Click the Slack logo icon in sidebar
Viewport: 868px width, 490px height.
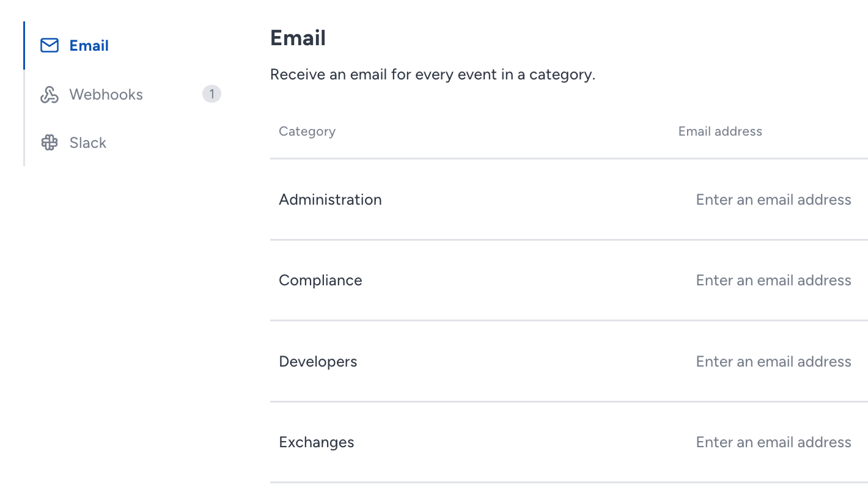coord(50,143)
